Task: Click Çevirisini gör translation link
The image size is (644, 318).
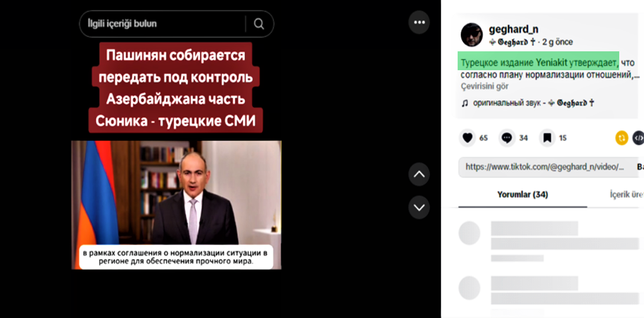Action: (484, 86)
